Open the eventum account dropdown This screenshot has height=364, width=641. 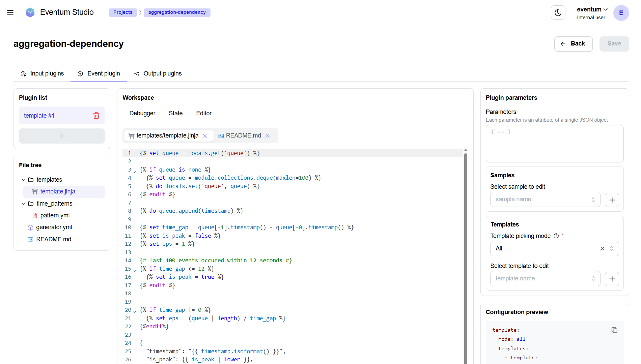(592, 9)
